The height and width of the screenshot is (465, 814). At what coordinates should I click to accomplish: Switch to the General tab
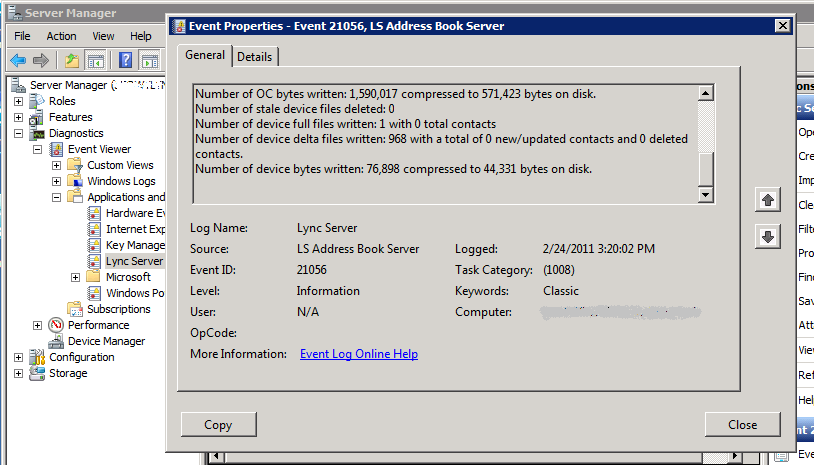tap(205, 55)
